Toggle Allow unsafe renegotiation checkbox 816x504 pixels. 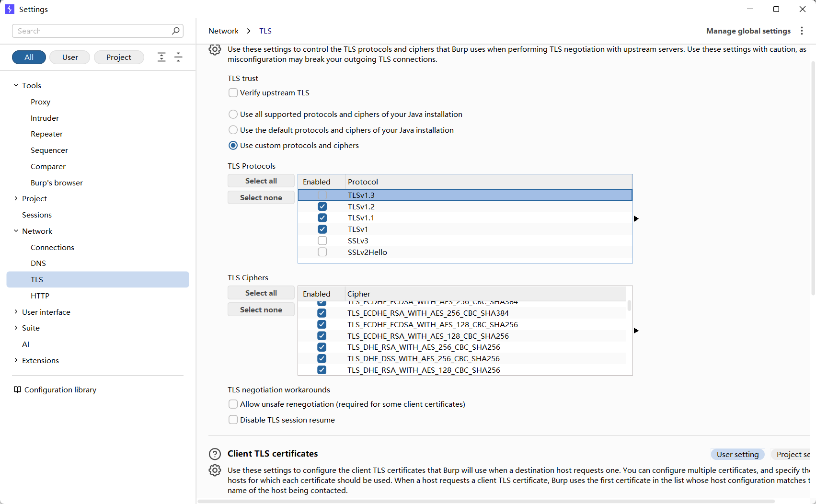coord(233,404)
